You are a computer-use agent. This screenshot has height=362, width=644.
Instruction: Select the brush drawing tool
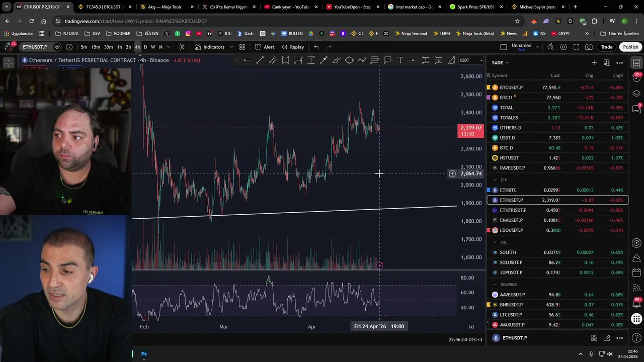337,60
